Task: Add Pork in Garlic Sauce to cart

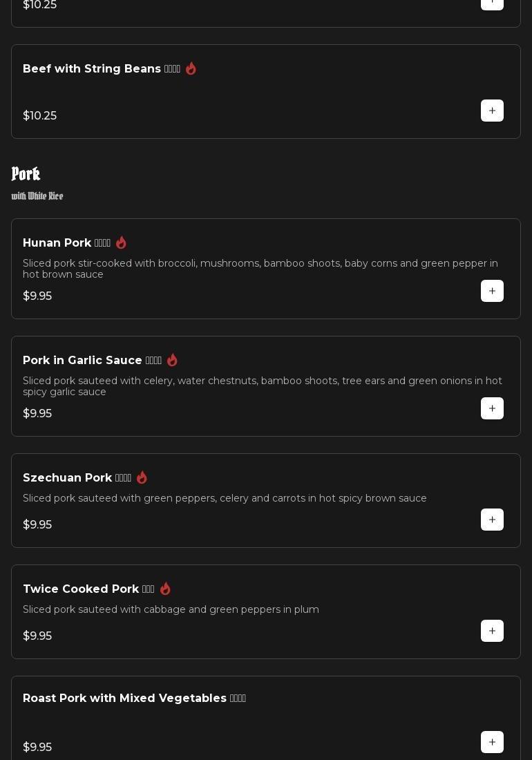Action: click(492, 408)
